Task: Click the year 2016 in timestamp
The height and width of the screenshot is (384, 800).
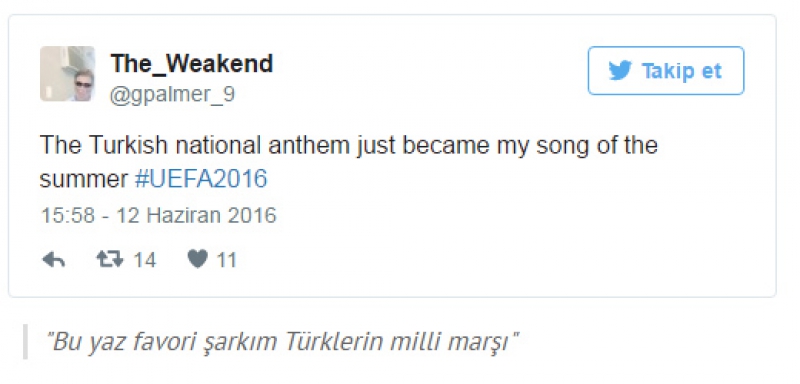Action: coord(252,215)
